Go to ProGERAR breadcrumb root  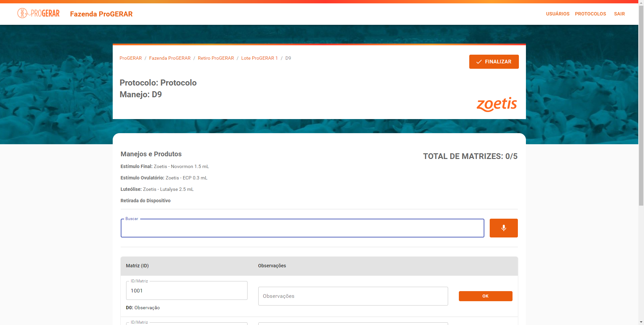pyautogui.click(x=130, y=58)
